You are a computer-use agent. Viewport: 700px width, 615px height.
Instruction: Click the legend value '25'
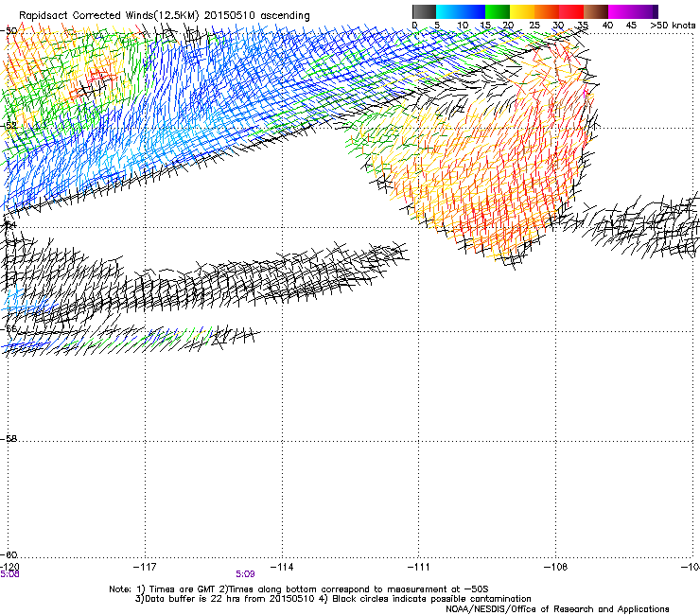pos(534,25)
